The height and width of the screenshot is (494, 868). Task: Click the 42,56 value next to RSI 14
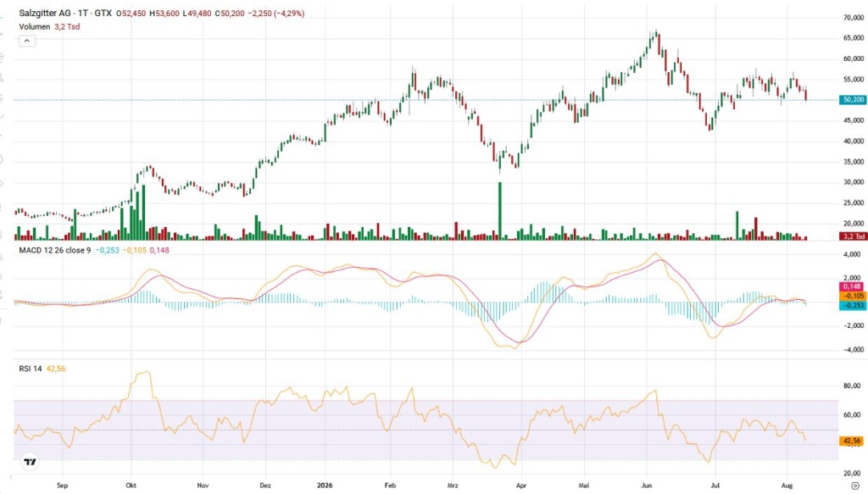click(55, 369)
